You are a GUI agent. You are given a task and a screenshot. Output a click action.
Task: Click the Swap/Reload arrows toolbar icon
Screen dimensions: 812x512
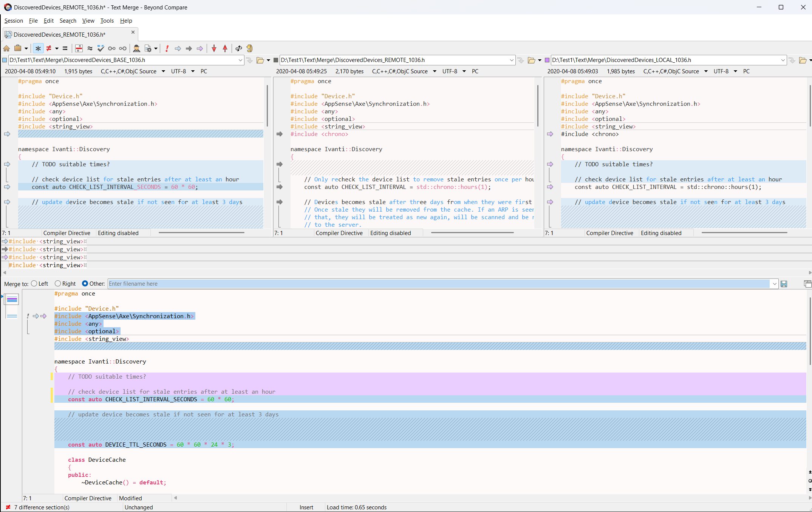[239, 48]
